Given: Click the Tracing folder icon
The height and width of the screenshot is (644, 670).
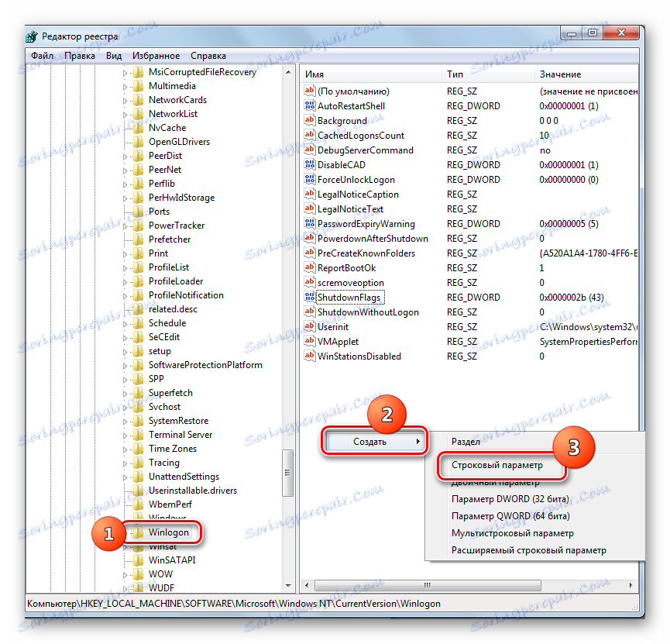Looking at the screenshot, I should click(x=138, y=463).
